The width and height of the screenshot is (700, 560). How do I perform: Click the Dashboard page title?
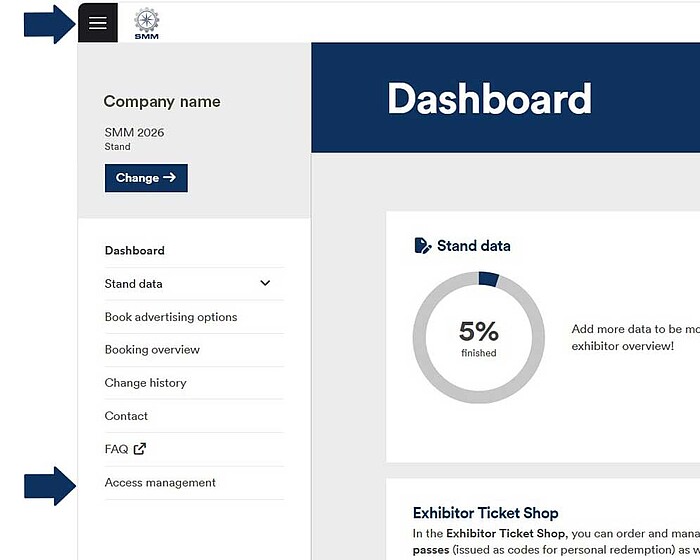click(x=489, y=99)
